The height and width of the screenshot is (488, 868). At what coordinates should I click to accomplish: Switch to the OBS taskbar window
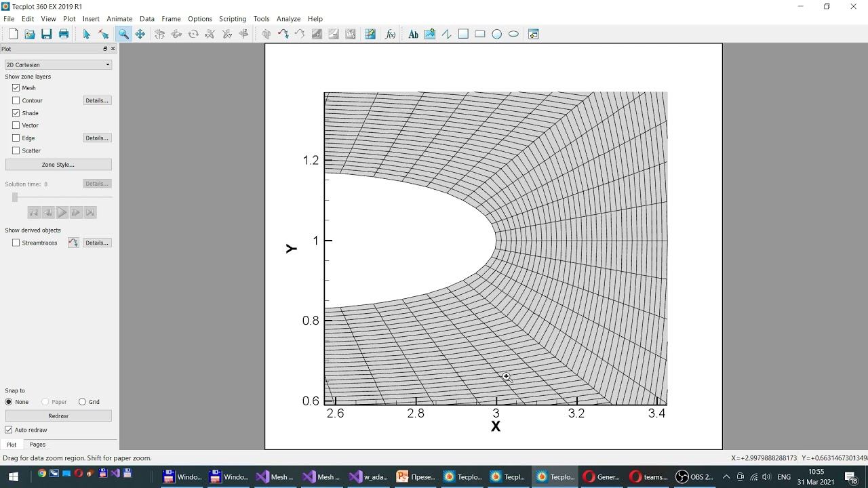[695, 476]
